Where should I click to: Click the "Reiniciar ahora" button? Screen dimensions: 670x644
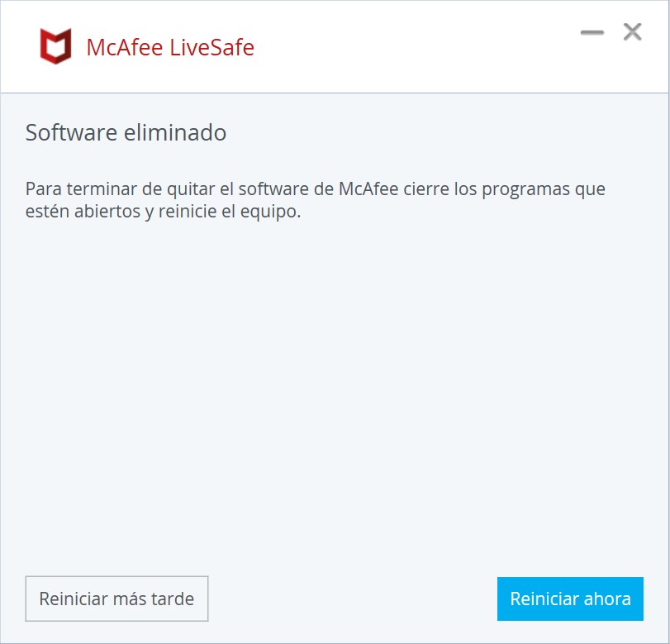570,599
